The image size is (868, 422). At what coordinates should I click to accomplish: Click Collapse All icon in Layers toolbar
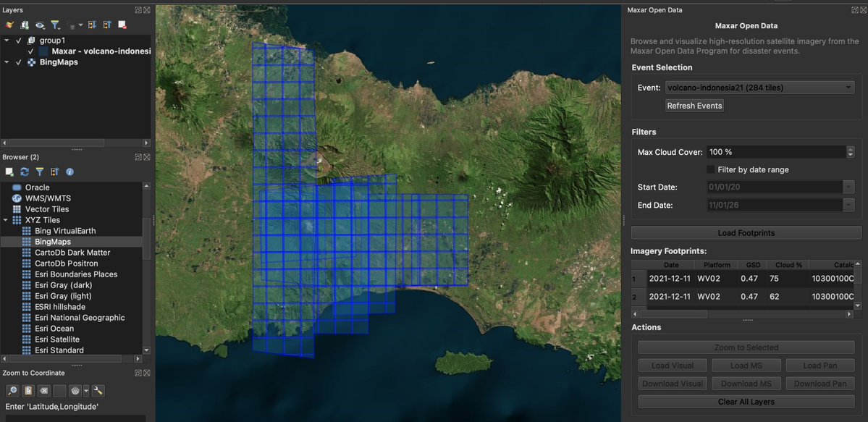point(107,25)
